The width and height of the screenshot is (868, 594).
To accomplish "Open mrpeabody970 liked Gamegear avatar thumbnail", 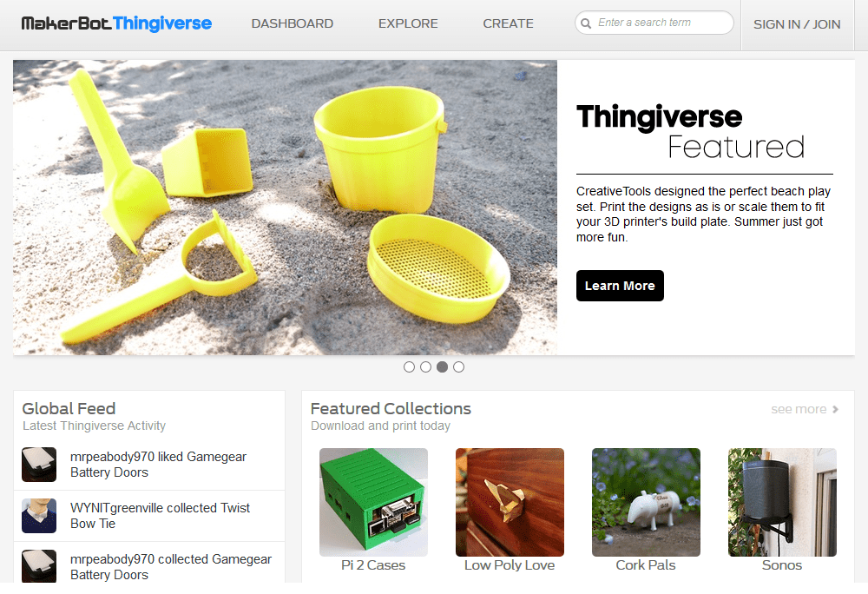I will 39,465.
